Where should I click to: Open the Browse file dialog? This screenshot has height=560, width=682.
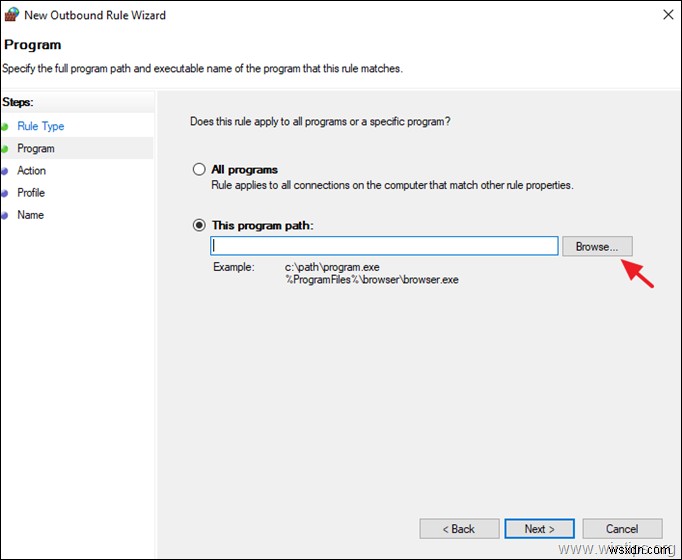597,247
